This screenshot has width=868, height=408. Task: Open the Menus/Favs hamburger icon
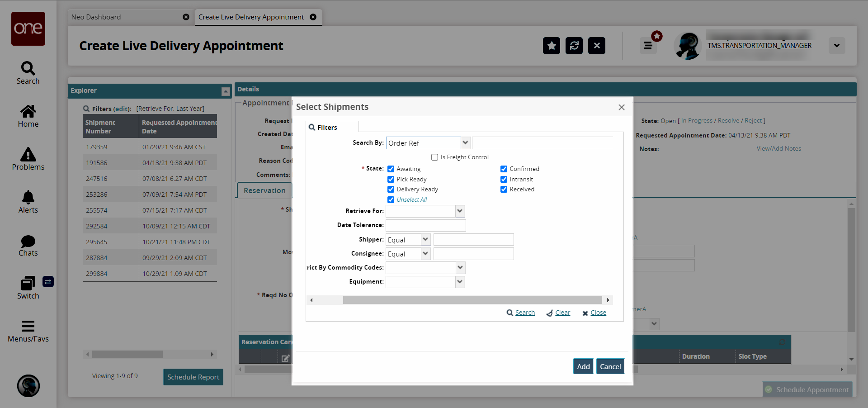click(28, 326)
